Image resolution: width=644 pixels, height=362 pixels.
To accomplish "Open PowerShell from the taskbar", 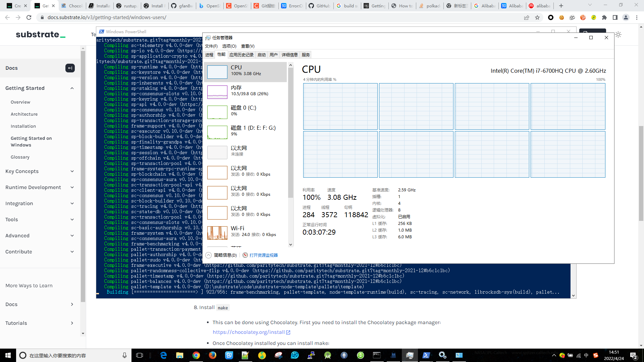I will pyautogui.click(x=426, y=355).
